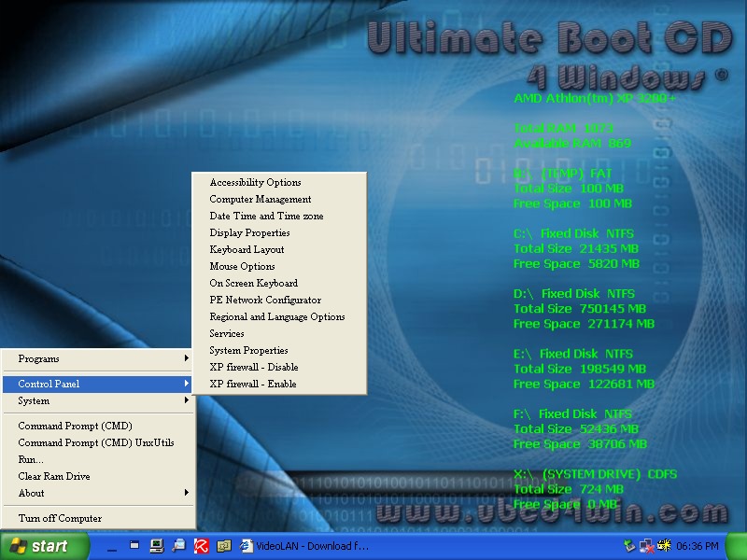
Task: Click the computer monitor quick launch icon
Action: click(x=156, y=546)
